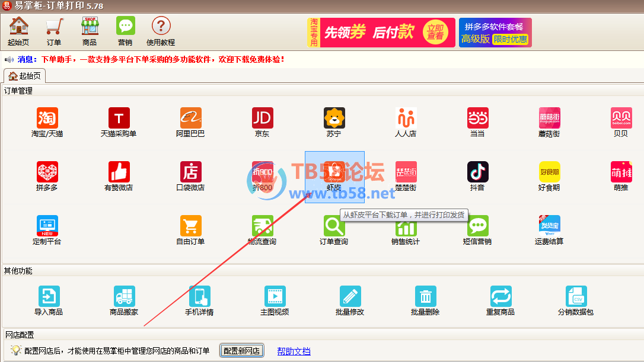This screenshot has height=362, width=644.
Task: Launch 自由订单 cart icon
Action: tap(190, 230)
